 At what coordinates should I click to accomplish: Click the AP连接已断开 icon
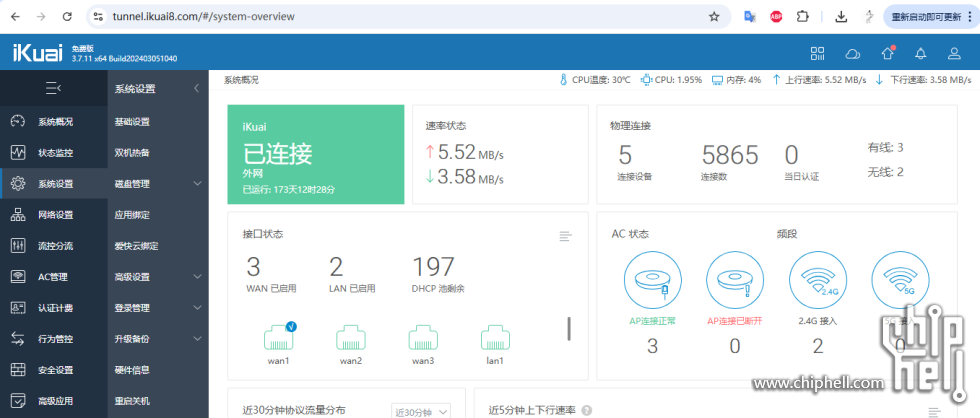[x=735, y=280]
